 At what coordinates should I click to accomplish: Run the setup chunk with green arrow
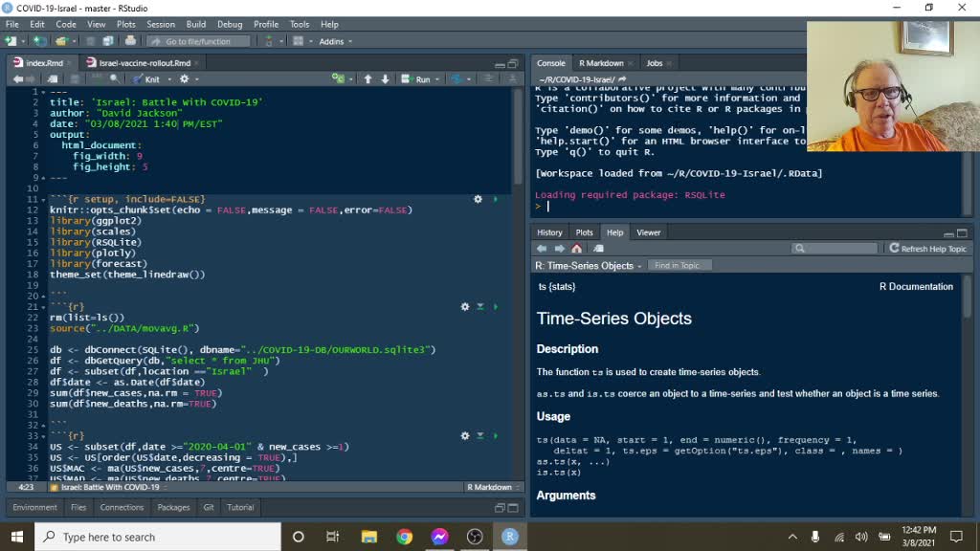tap(496, 199)
